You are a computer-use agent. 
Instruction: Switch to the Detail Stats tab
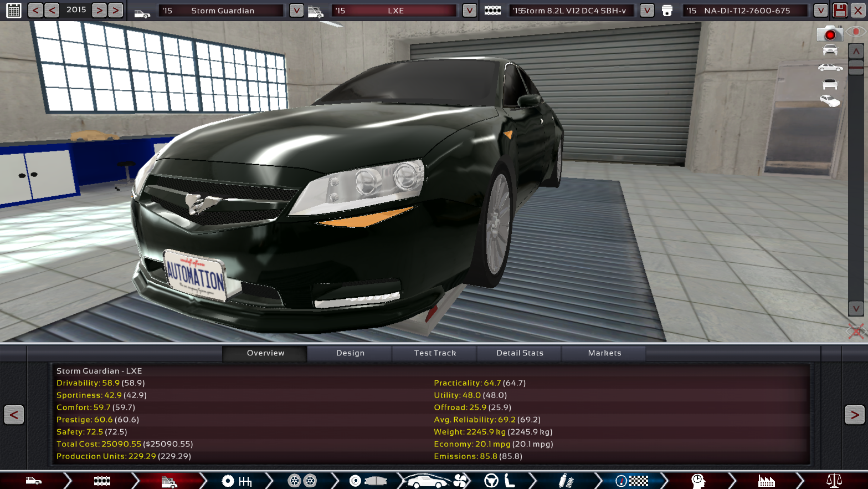pos(520,353)
